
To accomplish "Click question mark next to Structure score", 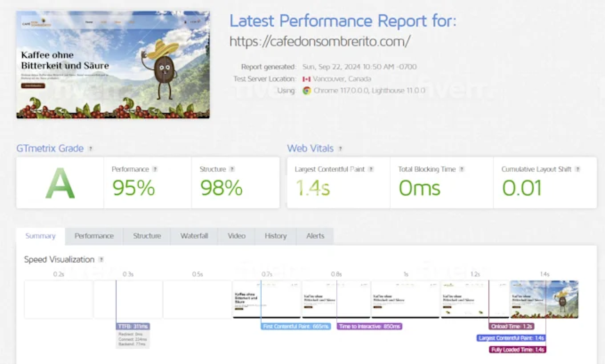I will [232, 169].
